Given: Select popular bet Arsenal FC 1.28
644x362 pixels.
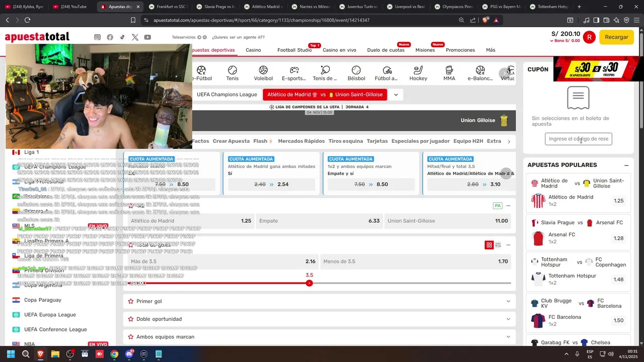Looking at the screenshot, I should [x=618, y=238].
